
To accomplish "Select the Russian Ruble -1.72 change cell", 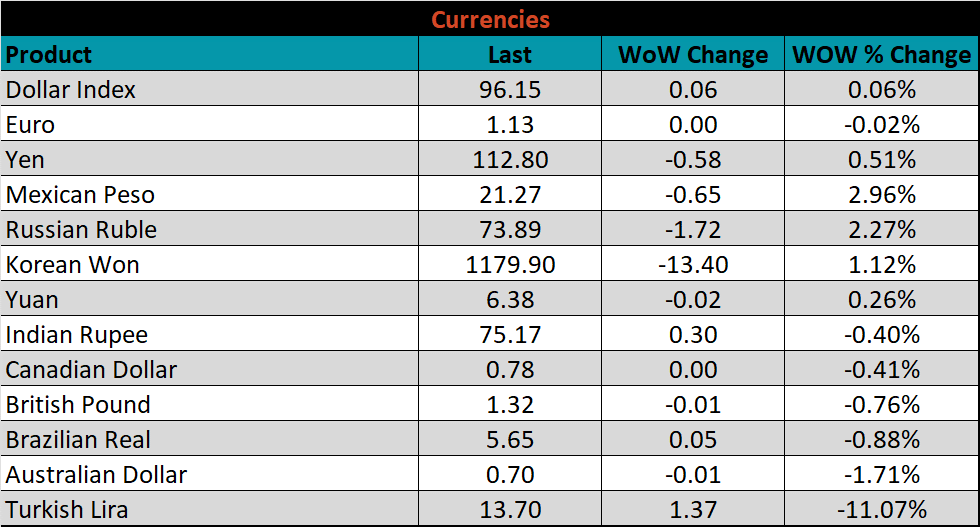I will point(693,230).
